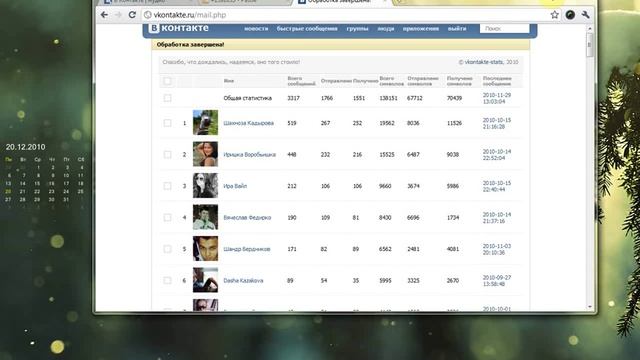Sort by the Имя column header
The width and height of the screenshot is (640, 360).
229,81
